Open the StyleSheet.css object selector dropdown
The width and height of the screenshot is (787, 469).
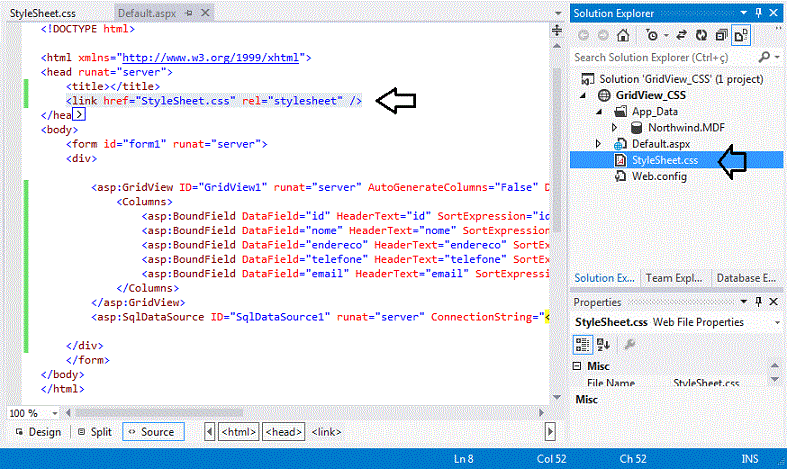click(x=777, y=322)
